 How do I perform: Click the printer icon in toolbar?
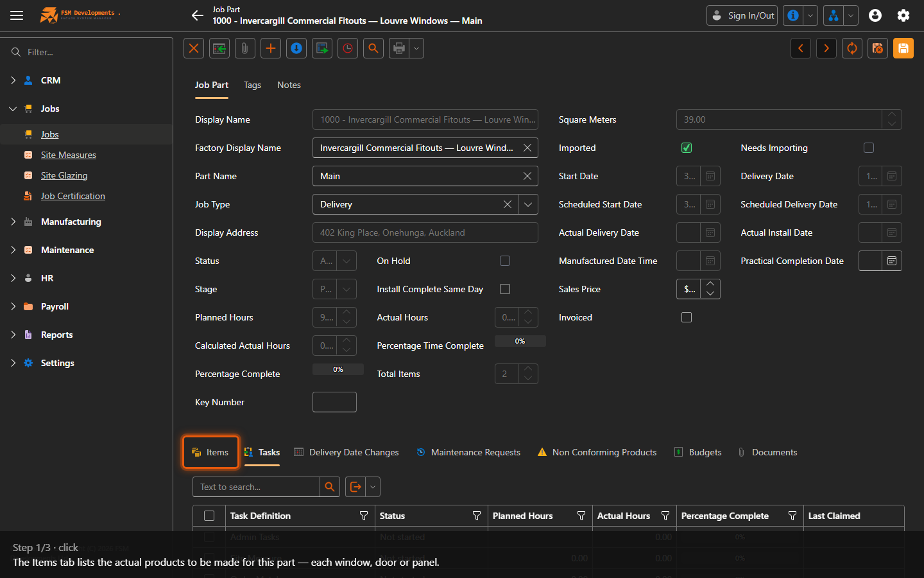tap(399, 48)
